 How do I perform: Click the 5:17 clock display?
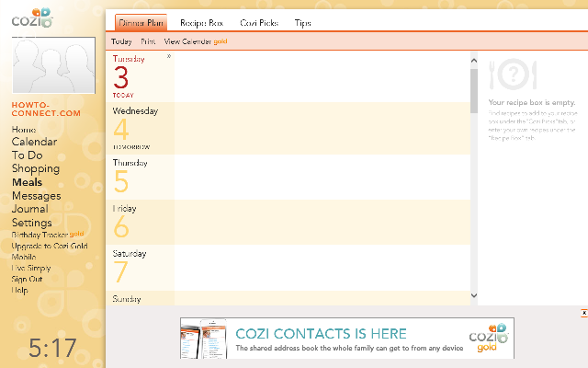point(52,348)
